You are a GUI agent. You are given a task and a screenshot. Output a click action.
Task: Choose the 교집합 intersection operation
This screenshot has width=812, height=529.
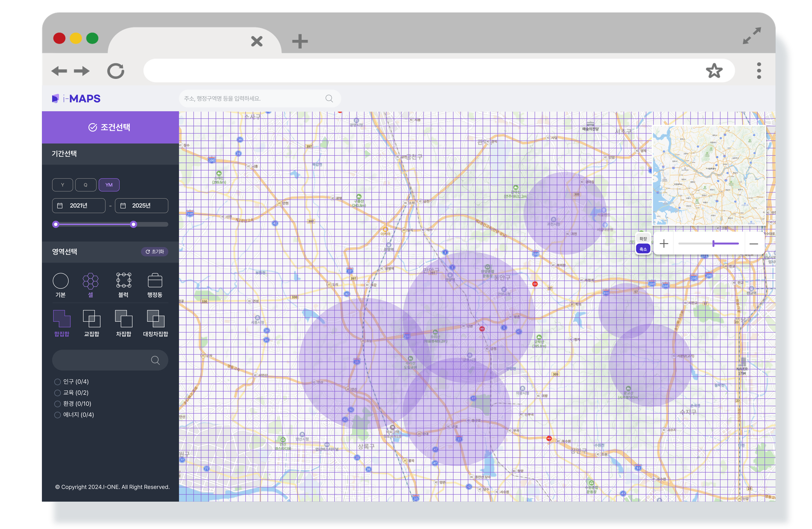click(91, 323)
